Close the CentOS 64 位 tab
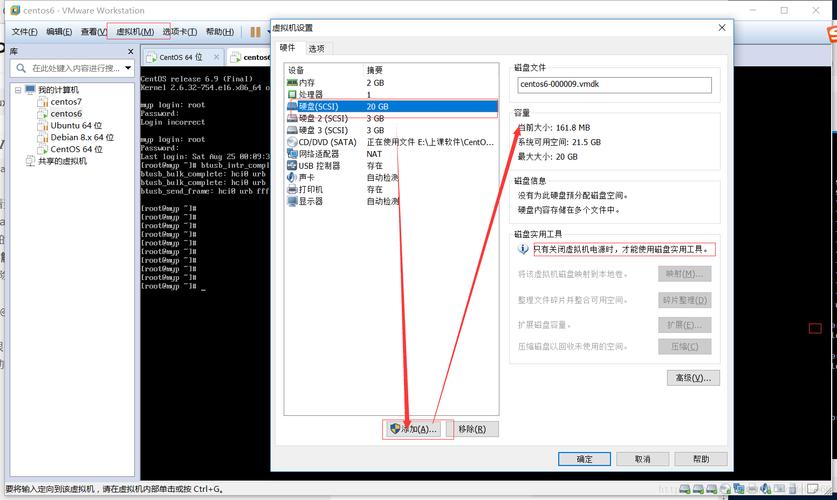The width and height of the screenshot is (837, 500). point(216,57)
